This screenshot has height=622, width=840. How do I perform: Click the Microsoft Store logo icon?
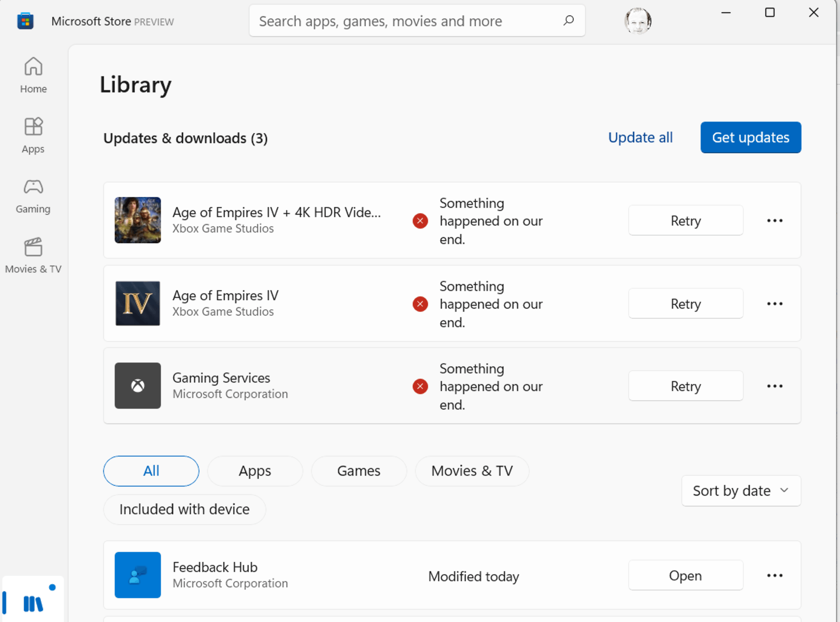[25, 21]
